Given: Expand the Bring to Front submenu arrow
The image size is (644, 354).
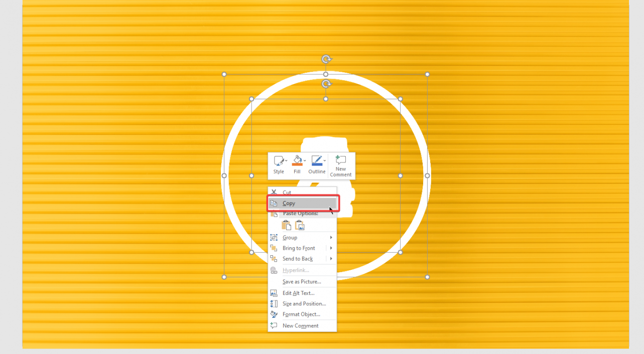Looking at the screenshot, I should click(331, 248).
